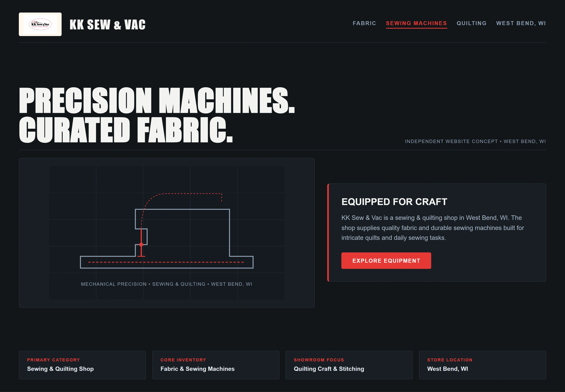Open the Core Inventory card

coord(216,365)
